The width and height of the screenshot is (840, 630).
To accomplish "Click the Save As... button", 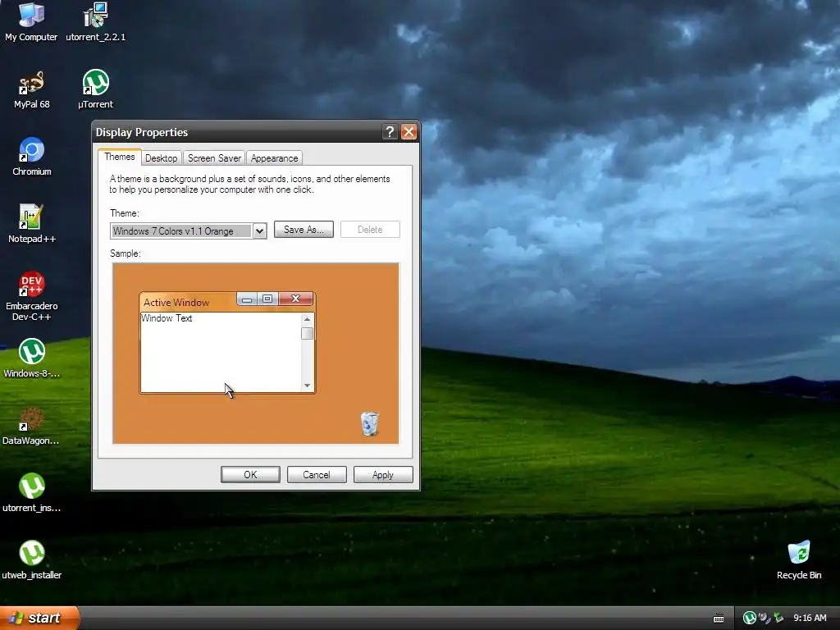I will pyautogui.click(x=304, y=230).
